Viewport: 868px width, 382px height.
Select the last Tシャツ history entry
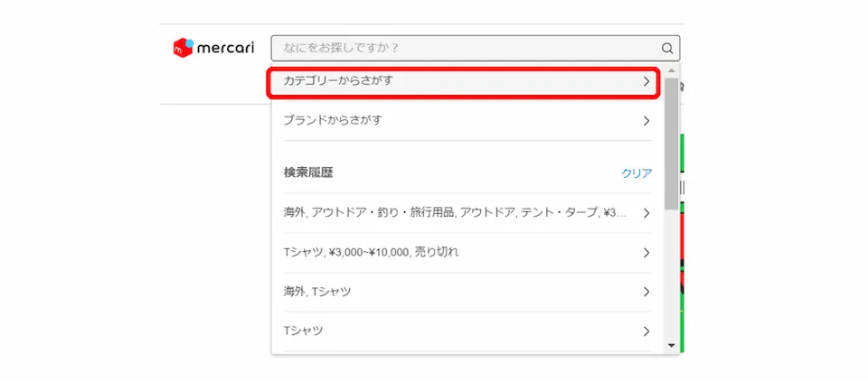467,331
